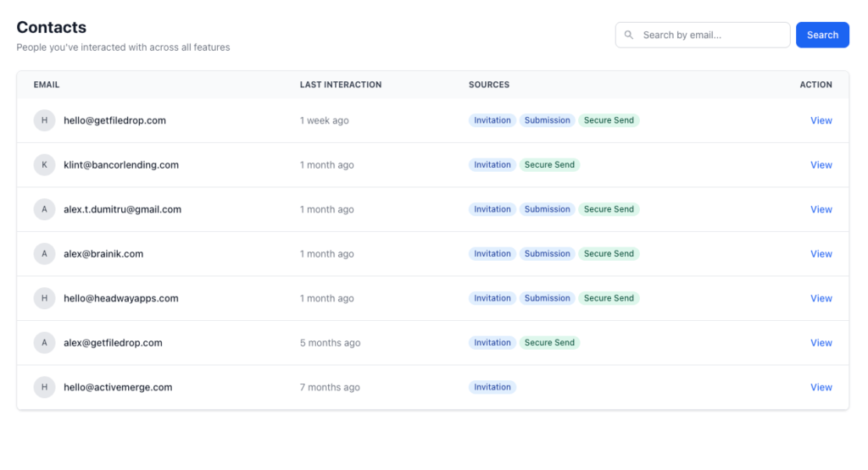The height and width of the screenshot is (470, 868).
Task: Click the A avatar for alex.t.dumitru@gmail.com
Action: pos(44,209)
